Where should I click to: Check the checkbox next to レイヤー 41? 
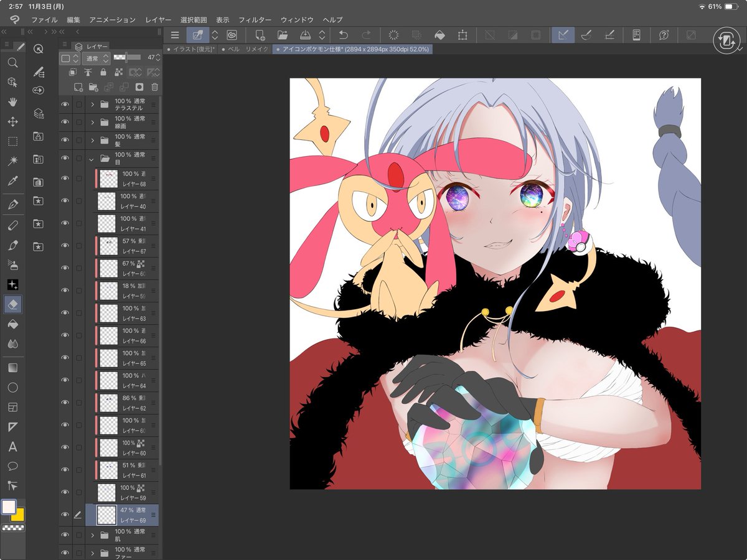[x=78, y=223]
